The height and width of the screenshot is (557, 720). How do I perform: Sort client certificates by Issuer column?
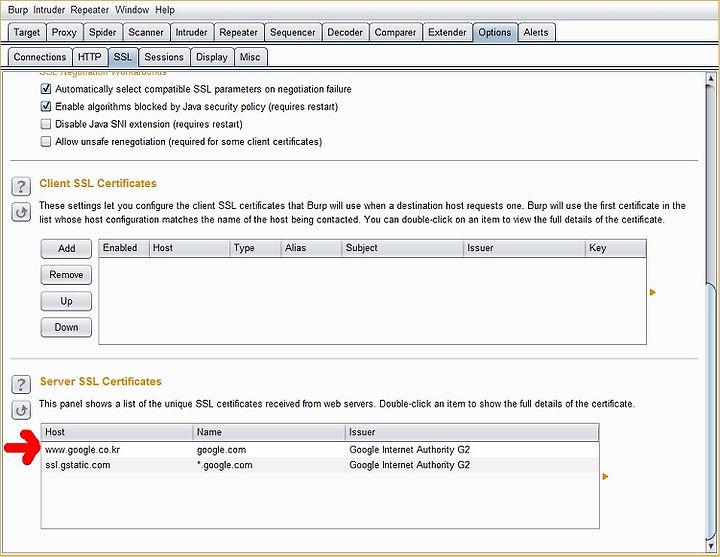tap(524, 248)
